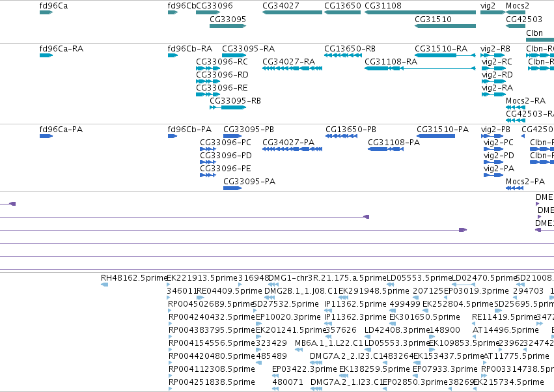Click protein vig2-PD
Viewport: 554px width, 392px height.
click(x=493, y=162)
